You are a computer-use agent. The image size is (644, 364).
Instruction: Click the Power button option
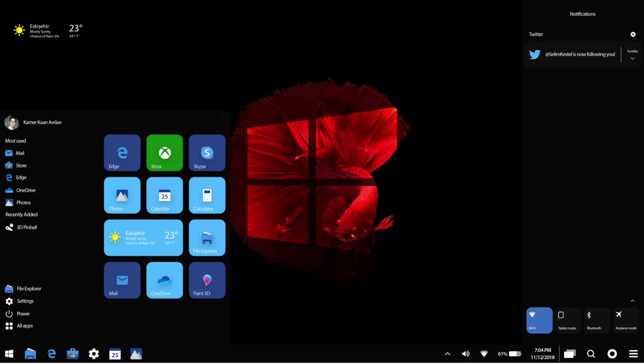click(23, 313)
